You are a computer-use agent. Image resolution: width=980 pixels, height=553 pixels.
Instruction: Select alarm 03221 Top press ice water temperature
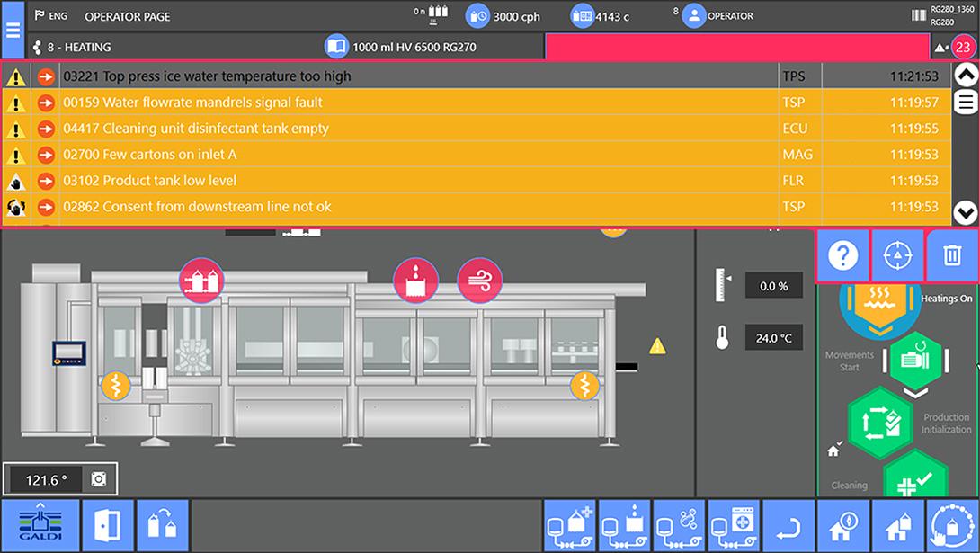click(419, 76)
